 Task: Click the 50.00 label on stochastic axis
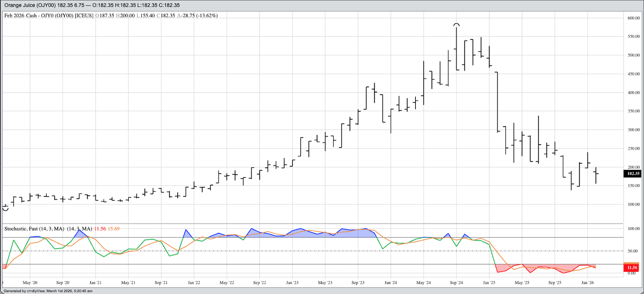pos(632,251)
